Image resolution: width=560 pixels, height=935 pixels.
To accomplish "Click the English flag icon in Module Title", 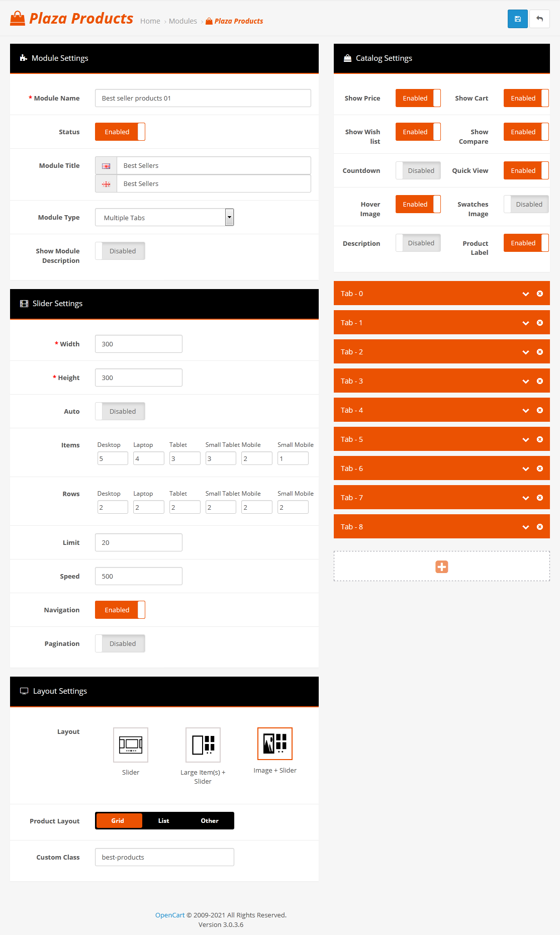I will click(106, 166).
